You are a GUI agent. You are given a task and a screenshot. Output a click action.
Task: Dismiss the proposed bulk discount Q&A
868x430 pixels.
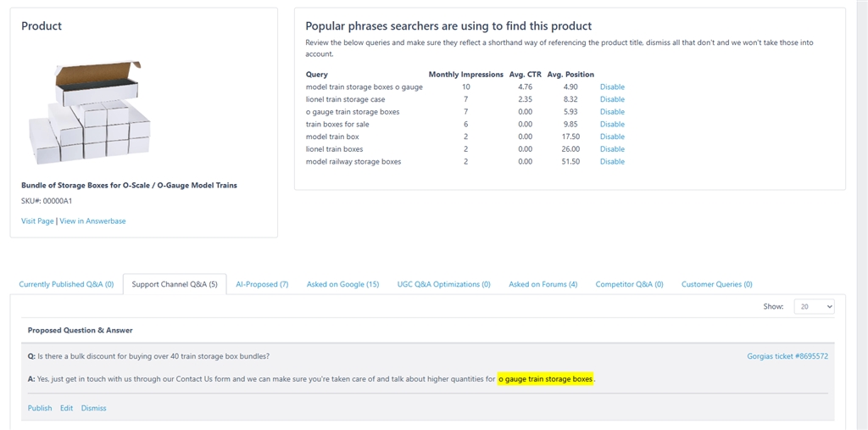pos(93,409)
